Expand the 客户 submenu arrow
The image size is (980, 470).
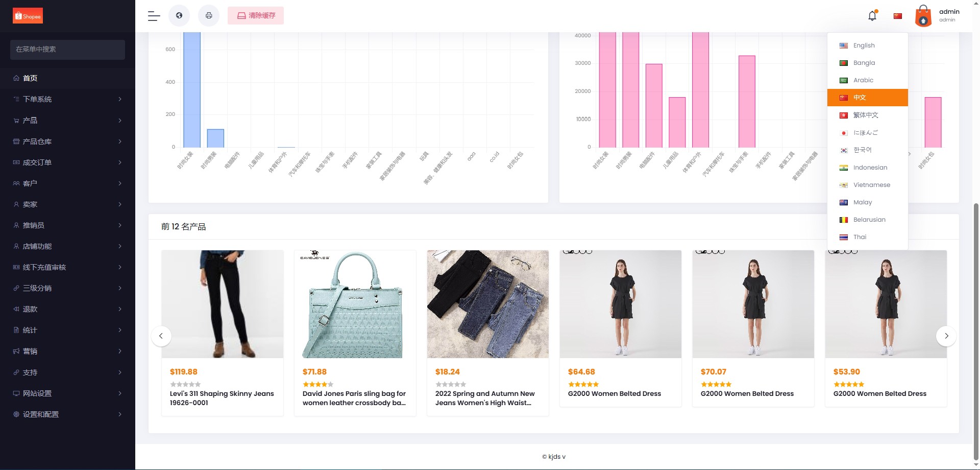120,183
